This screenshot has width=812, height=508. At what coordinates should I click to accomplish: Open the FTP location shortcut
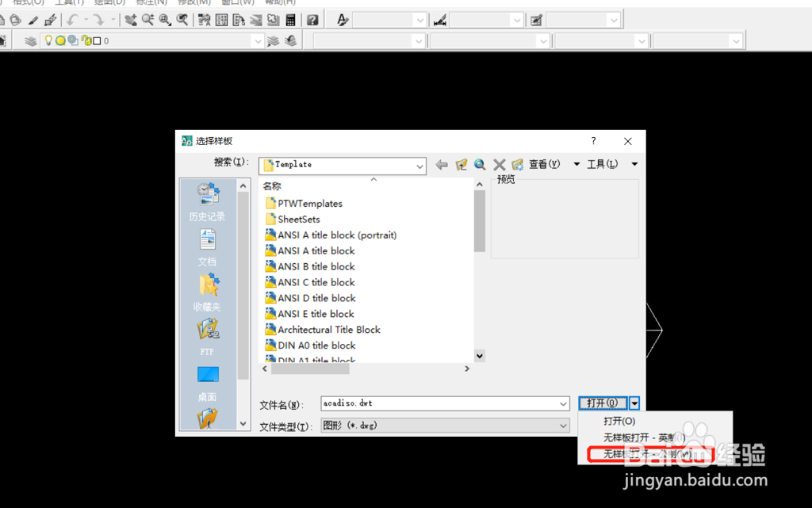pos(207,338)
